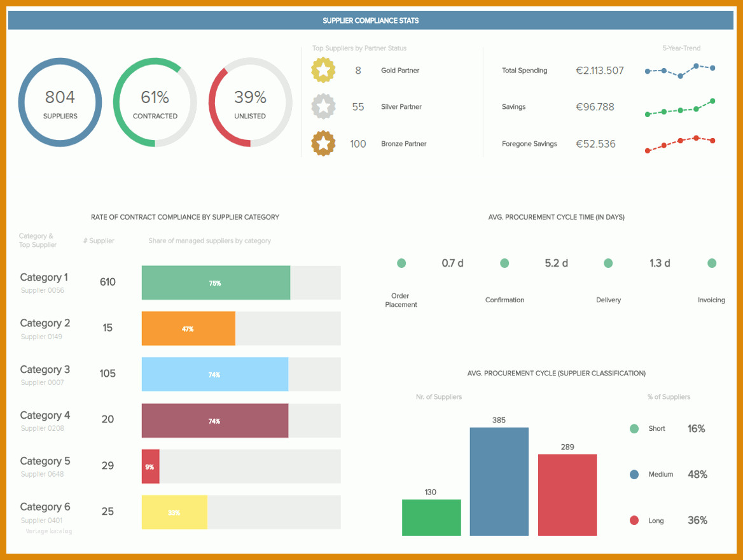This screenshot has width=743, height=560.
Task: Click the Order Placement green dot
Action: click(401, 263)
